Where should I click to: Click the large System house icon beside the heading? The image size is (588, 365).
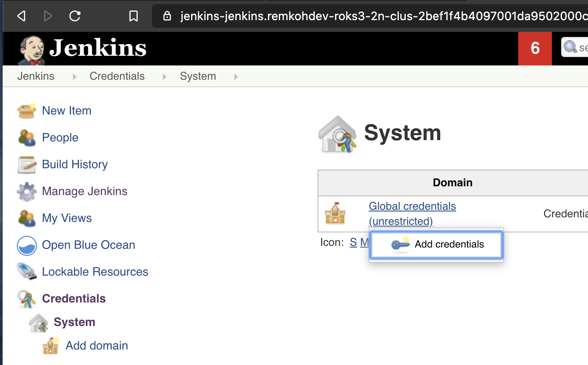[337, 134]
